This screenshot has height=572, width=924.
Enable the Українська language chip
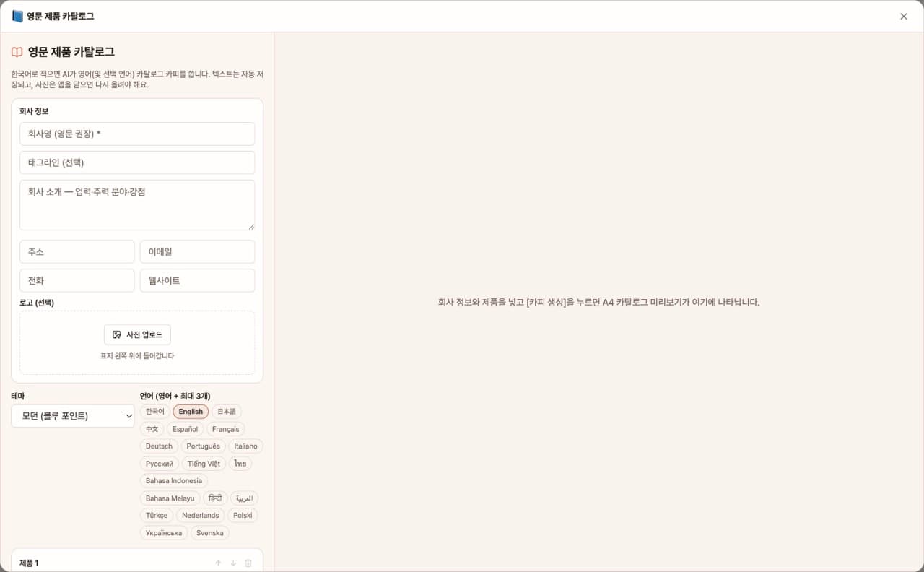164,533
